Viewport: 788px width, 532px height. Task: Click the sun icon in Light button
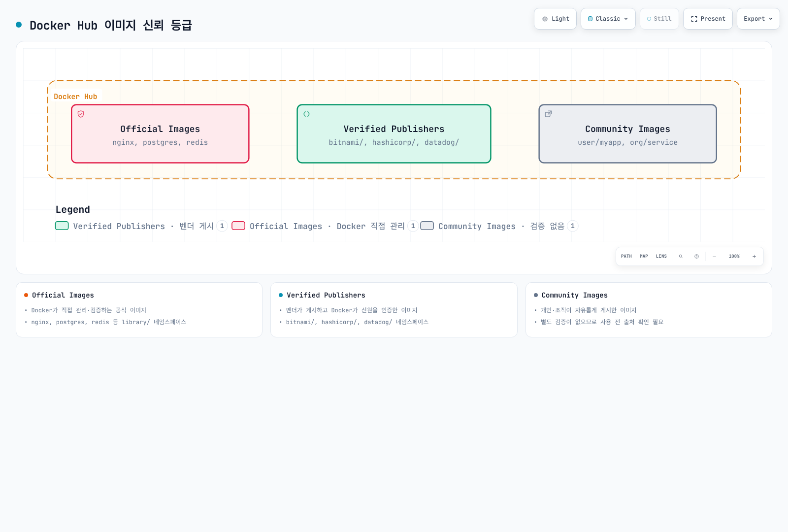pyautogui.click(x=545, y=19)
